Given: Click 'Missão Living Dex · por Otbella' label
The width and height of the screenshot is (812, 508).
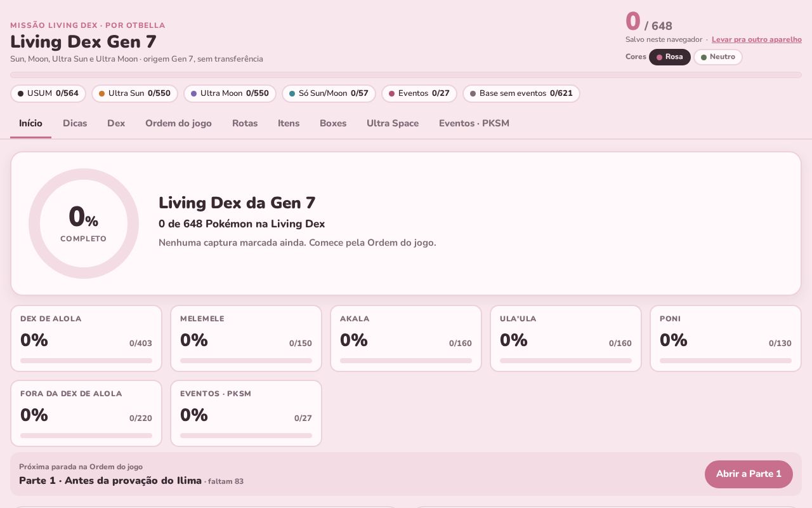Looking at the screenshot, I should click(88, 25).
